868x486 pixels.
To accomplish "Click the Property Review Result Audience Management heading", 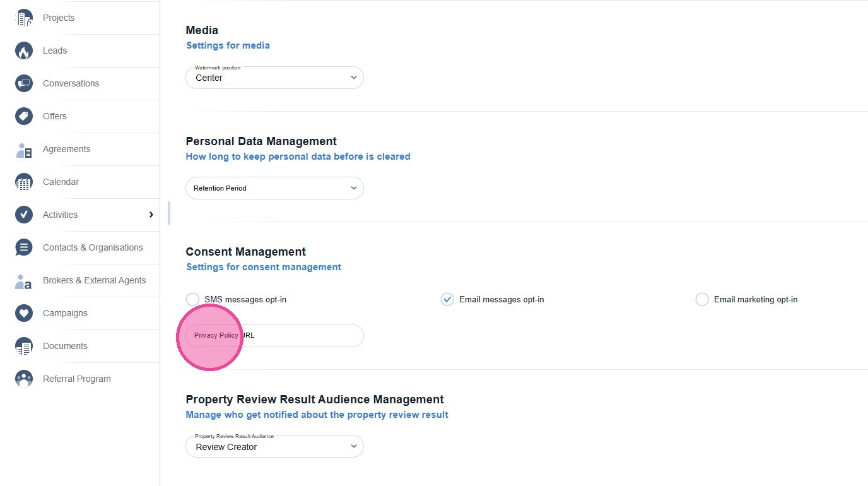I will (x=315, y=400).
